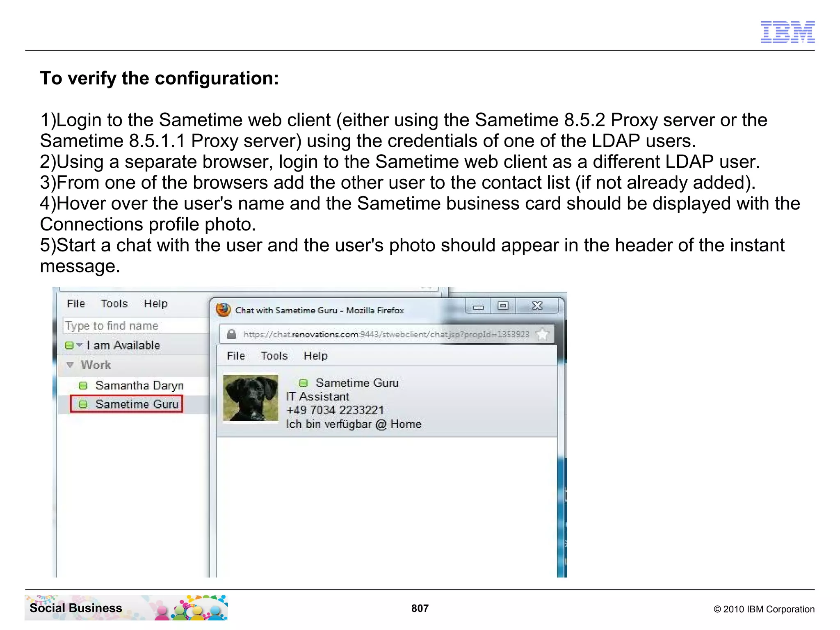Click the 'IT Assistant' job title text
Screen dimensions: 840x630
point(317,397)
